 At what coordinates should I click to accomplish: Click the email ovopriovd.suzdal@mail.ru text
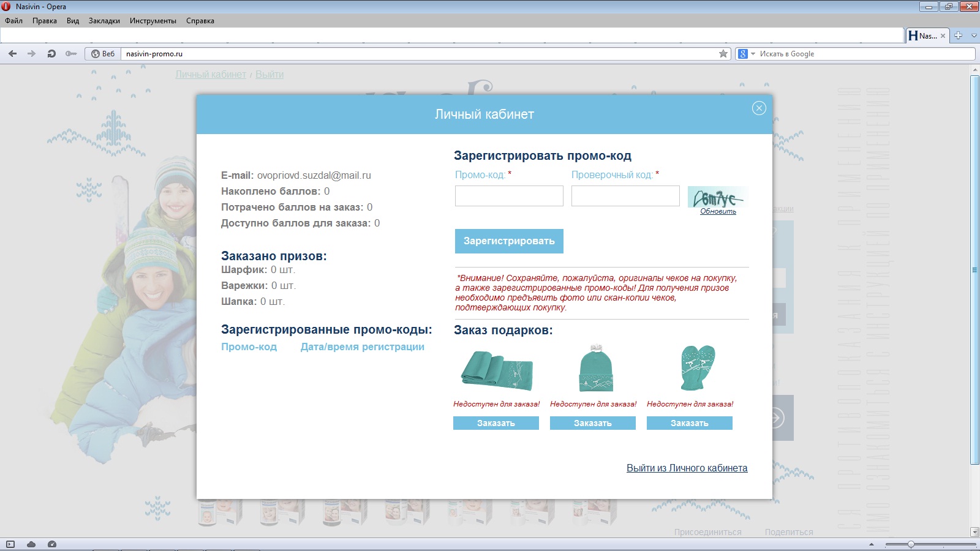coord(314,175)
